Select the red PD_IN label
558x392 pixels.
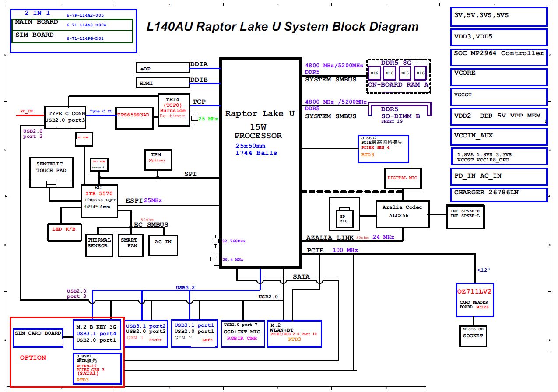click(x=27, y=111)
